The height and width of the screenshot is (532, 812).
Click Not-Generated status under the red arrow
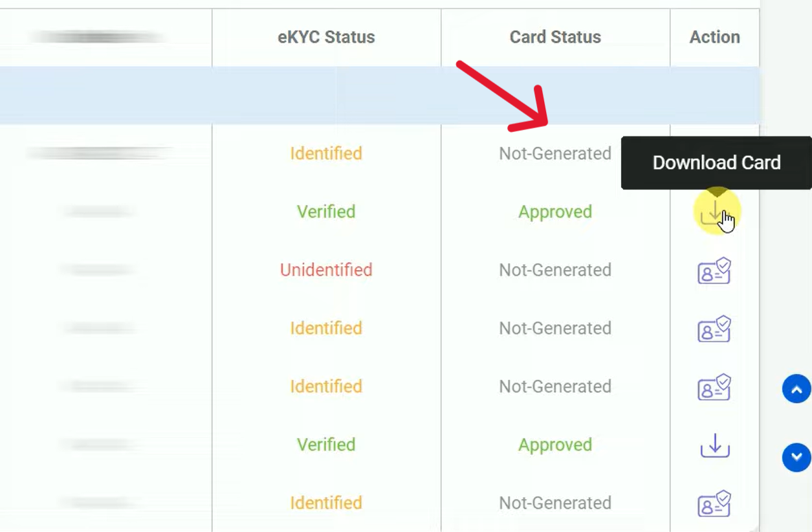[555, 153]
